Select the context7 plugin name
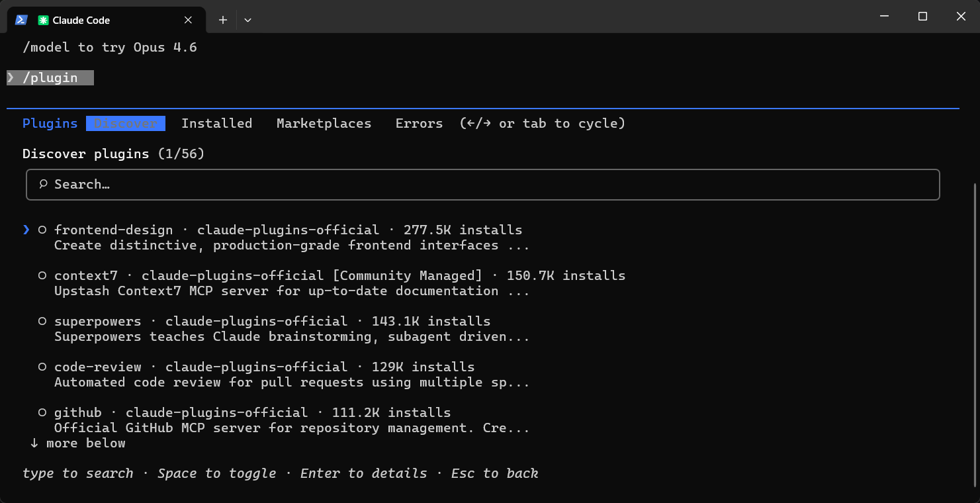The height and width of the screenshot is (503, 980). (x=86, y=275)
